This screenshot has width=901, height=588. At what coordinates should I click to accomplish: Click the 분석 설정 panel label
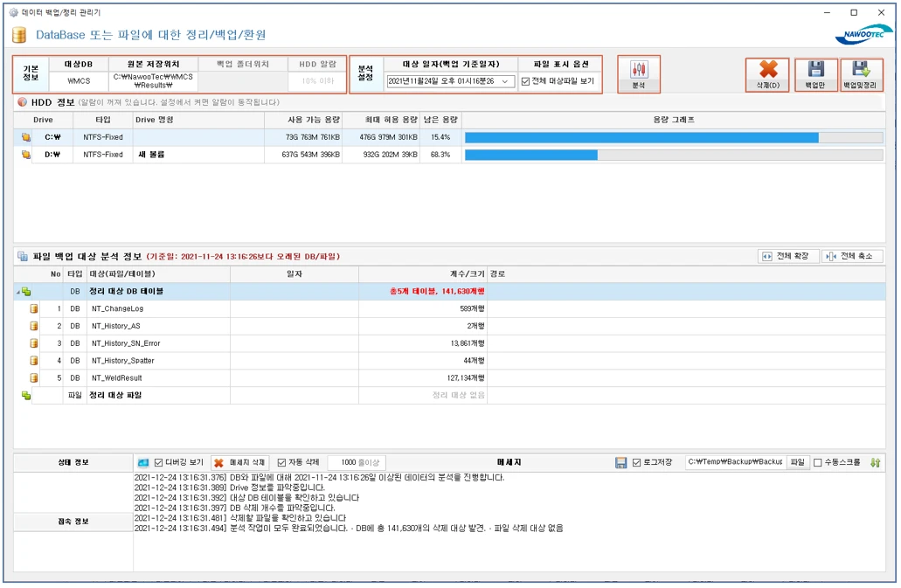(x=365, y=73)
